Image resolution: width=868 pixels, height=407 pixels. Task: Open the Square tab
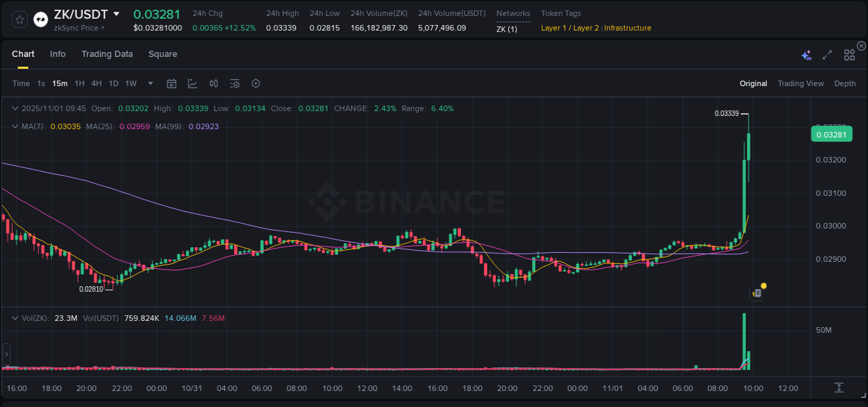point(162,54)
